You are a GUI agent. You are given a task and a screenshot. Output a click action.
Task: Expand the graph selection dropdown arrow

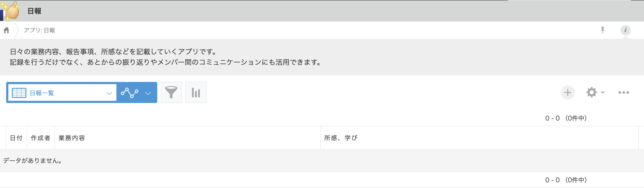148,93
